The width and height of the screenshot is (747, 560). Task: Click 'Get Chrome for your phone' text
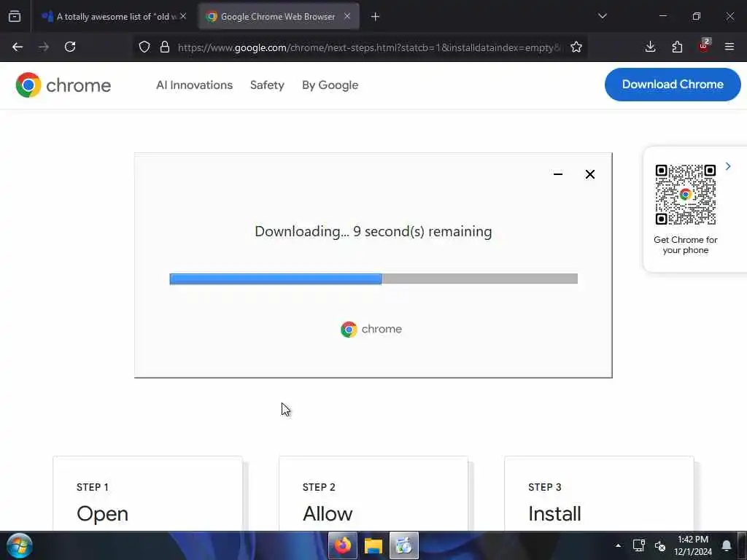tap(686, 245)
